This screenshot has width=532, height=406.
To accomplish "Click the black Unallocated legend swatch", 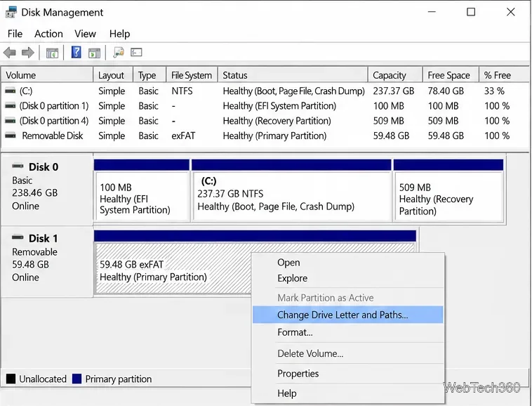I will (x=11, y=379).
